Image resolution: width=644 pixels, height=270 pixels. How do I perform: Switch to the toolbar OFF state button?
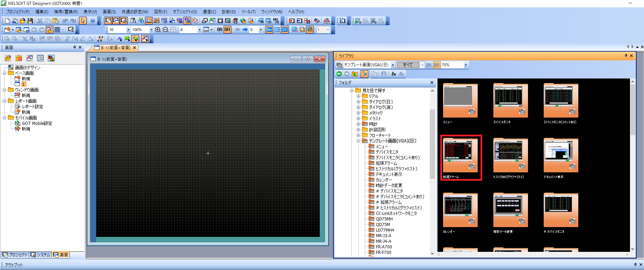pyautogui.click(x=227, y=30)
